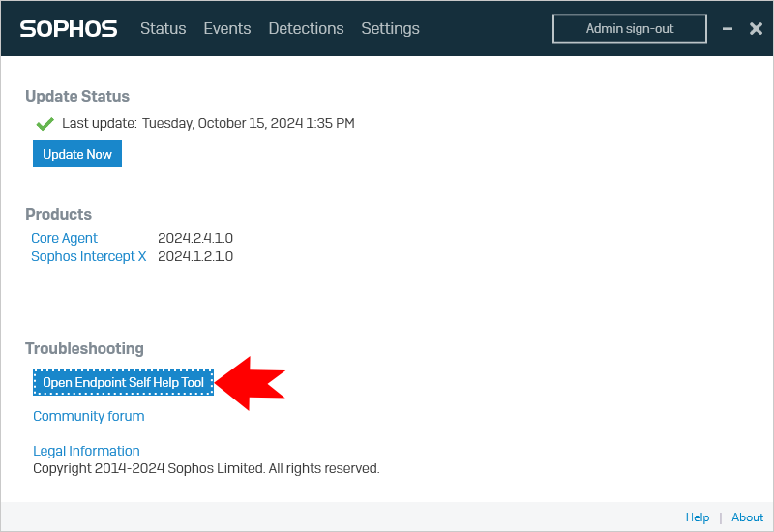Click the red arrow pointing at Self Help Tool

[250, 383]
